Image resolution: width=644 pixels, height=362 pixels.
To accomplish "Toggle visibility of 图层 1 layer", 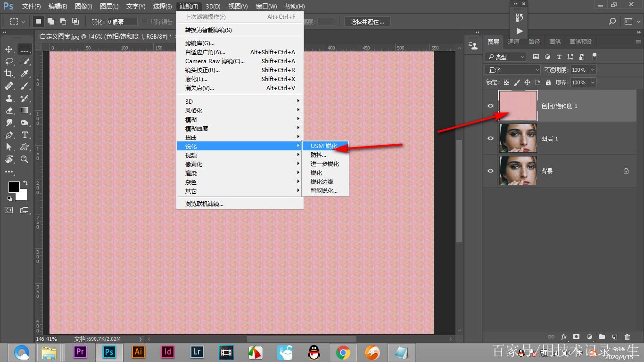I will click(x=490, y=139).
